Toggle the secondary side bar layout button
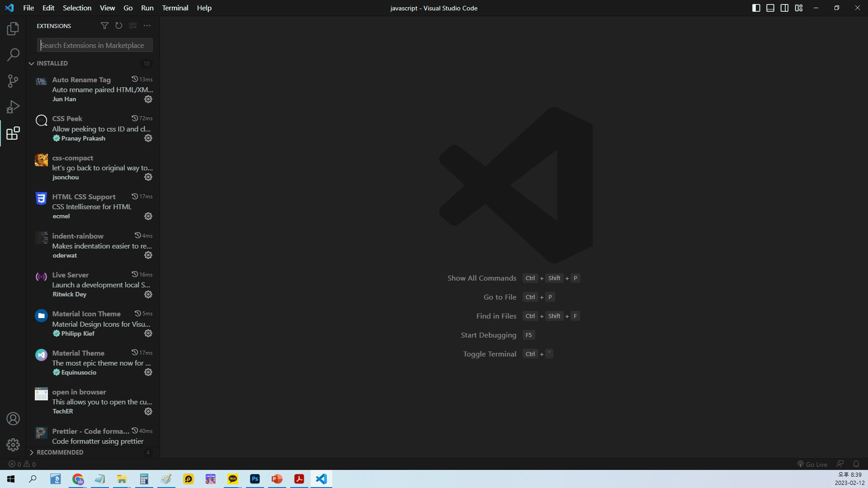Screen dimensions: 868x488 (784, 8)
